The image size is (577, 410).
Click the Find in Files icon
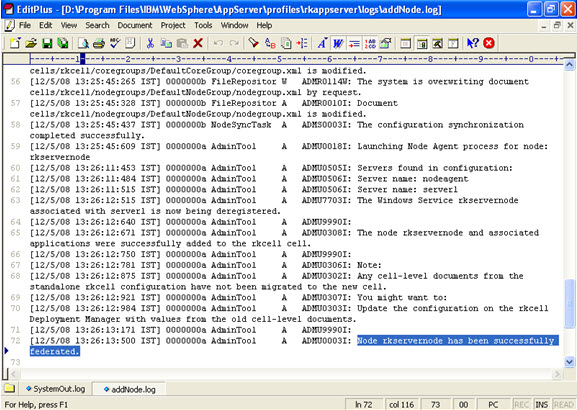[286, 43]
